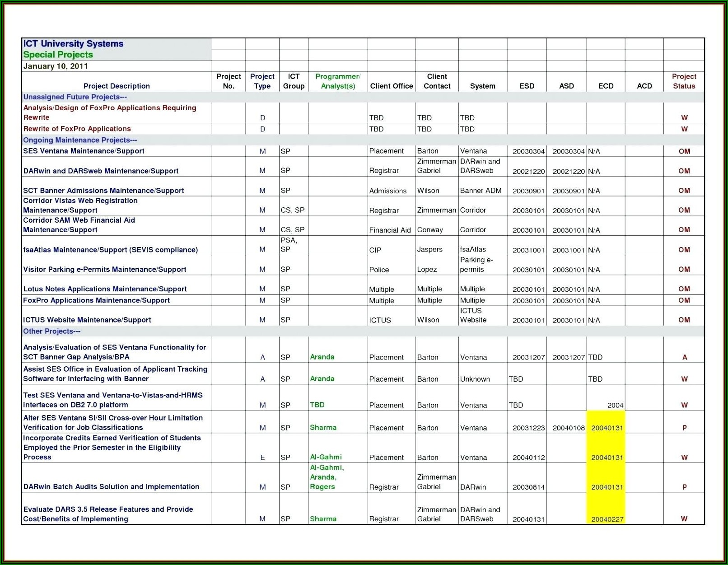Click the "Al-Gahmi, Aranda, Rogers" programmer cell

coord(327,477)
